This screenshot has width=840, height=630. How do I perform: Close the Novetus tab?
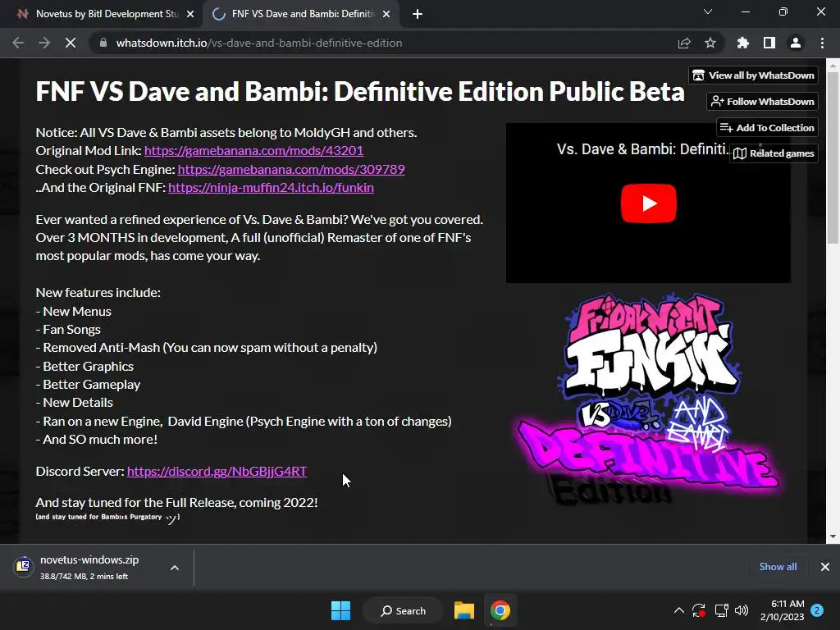190,14
